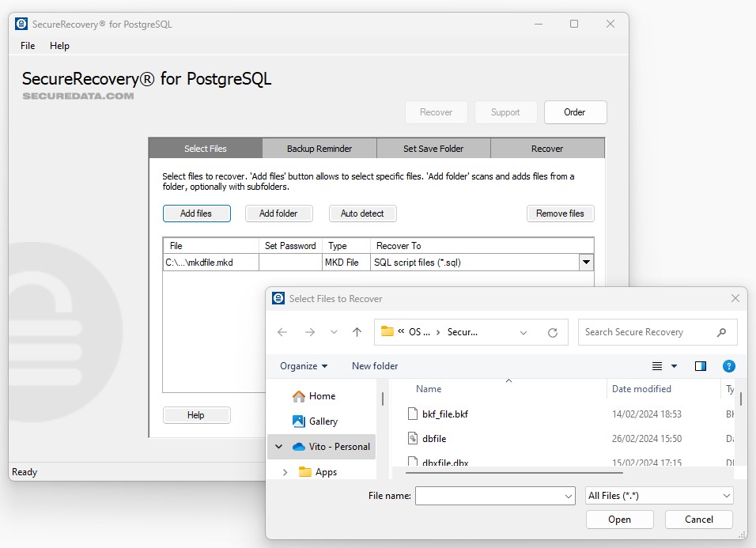This screenshot has height=548, width=756.
Task: Click the search magnifier icon
Action: 721,333
